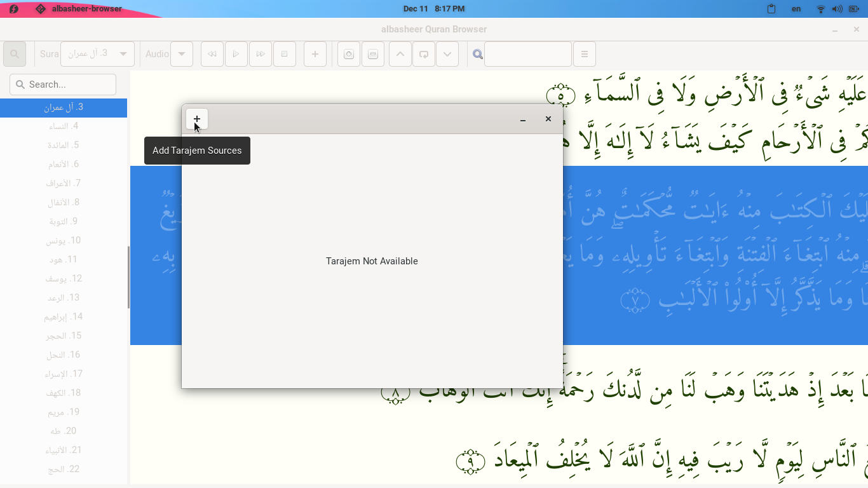
Task: Select sura 17. الإسراء in sidebar
Action: pos(64,374)
